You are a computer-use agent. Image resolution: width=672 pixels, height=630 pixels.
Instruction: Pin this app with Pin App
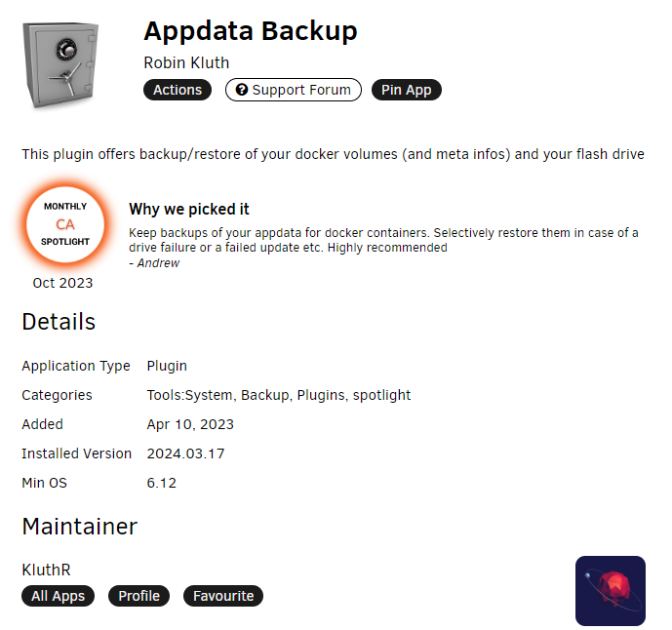407,90
